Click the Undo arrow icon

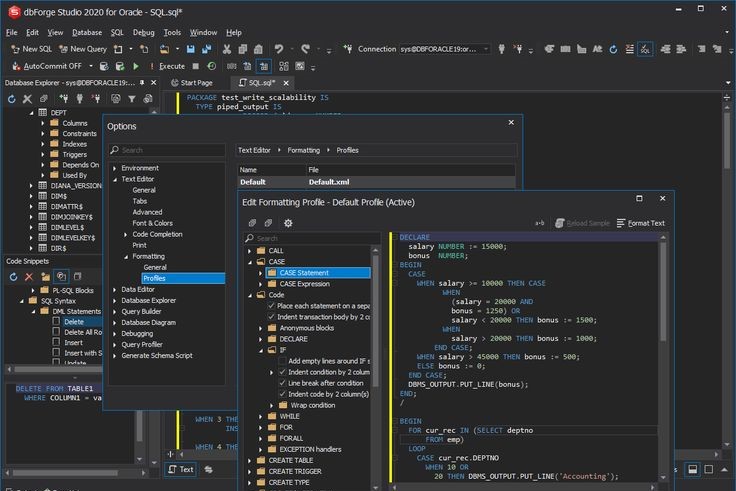pos(279,49)
